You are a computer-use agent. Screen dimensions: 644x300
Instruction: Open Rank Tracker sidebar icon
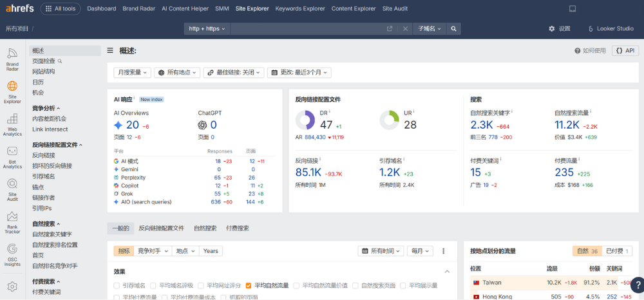[12, 223]
